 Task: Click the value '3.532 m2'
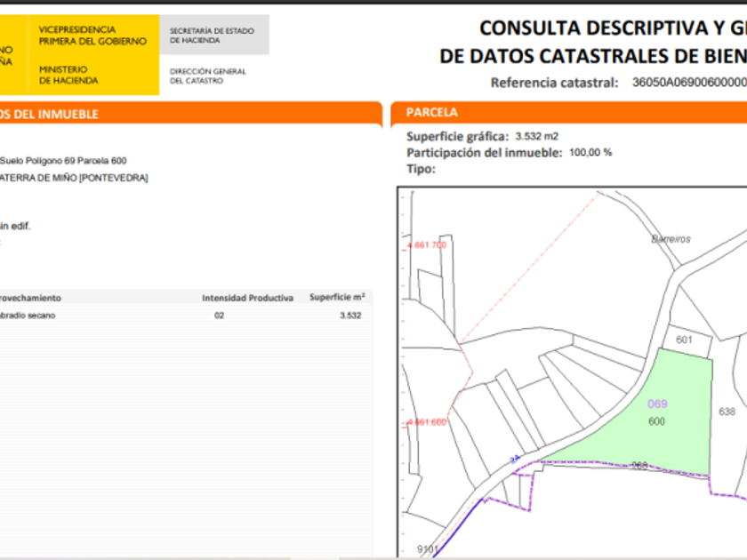(536, 137)
